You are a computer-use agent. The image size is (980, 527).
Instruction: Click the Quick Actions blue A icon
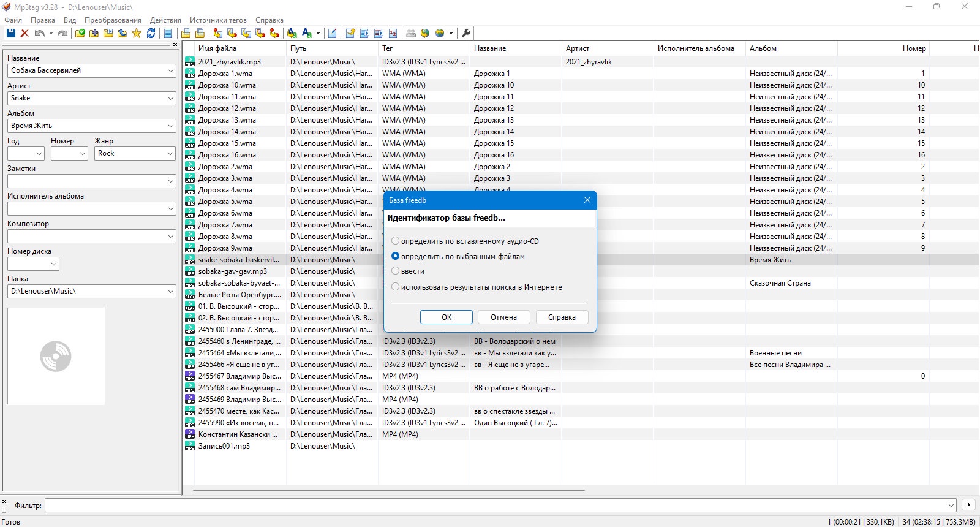click(x=306, y=33)
